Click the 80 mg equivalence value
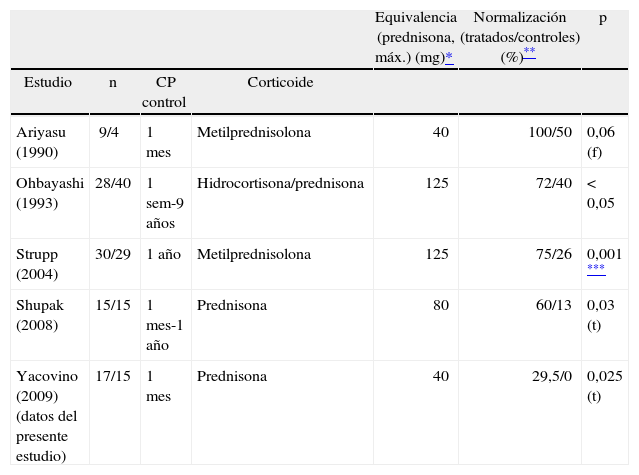639x475 pixels. (x=440, y=306)
